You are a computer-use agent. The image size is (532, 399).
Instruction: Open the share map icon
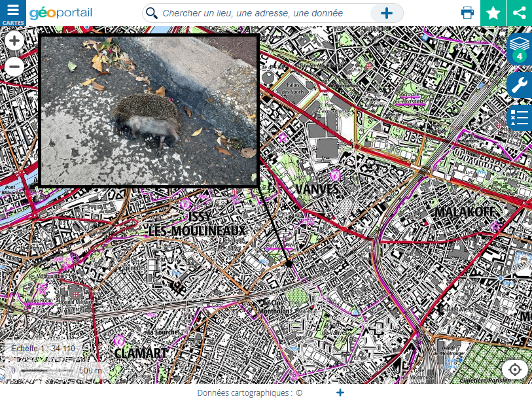click(520, 13)
